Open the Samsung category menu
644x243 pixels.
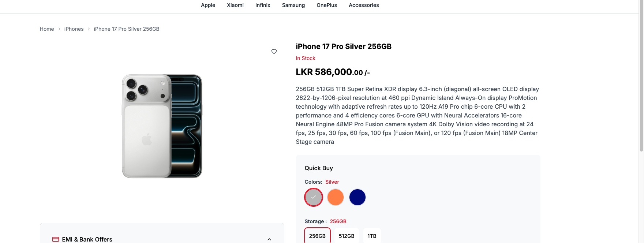point(293,5)
